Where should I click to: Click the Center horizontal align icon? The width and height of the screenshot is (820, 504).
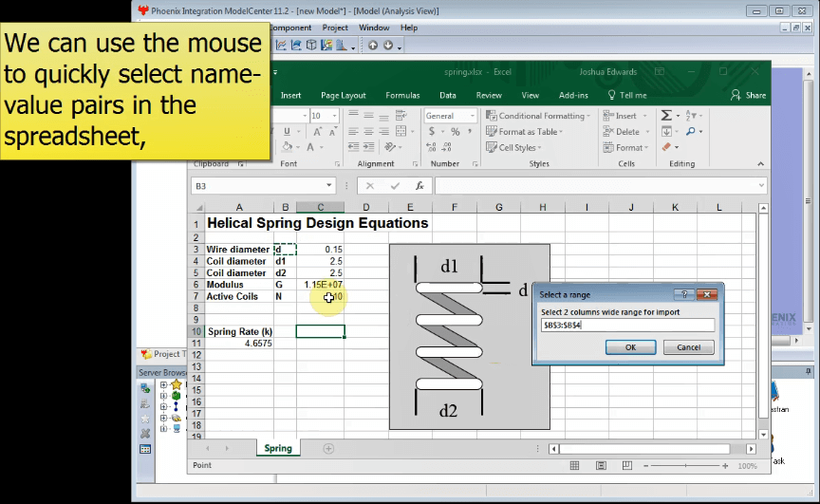(368, 131)
